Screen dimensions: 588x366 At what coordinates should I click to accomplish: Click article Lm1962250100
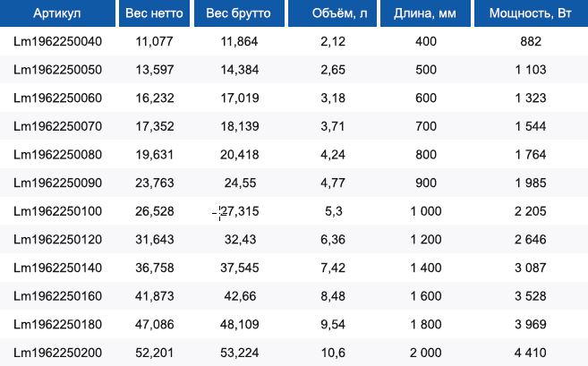tap(58, 211)
